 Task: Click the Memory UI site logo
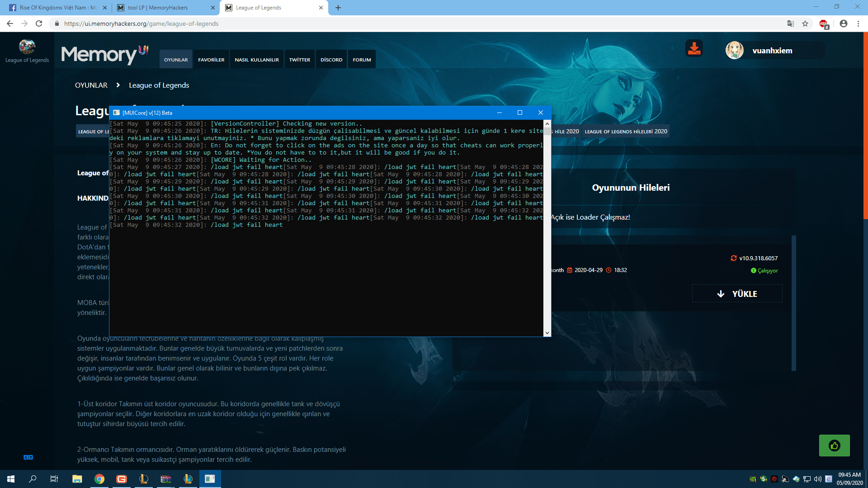104,55
